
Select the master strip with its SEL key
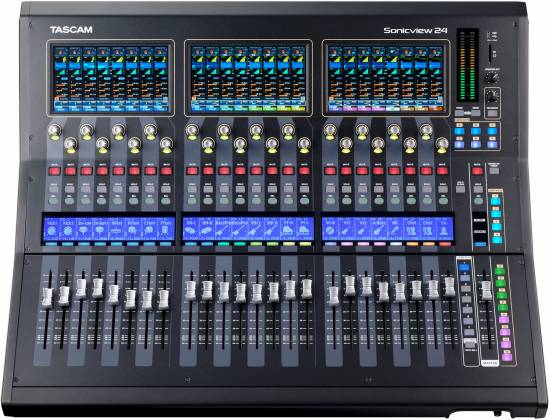[478, 201]
